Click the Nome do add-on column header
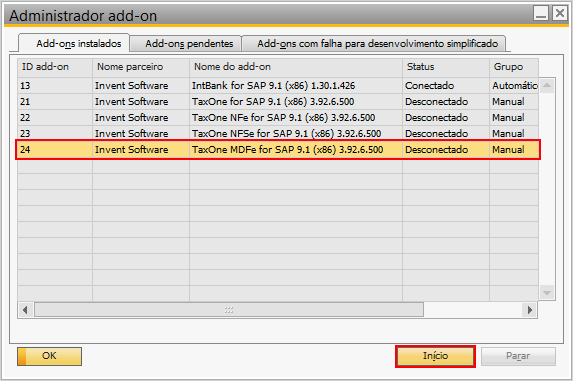 296,67
